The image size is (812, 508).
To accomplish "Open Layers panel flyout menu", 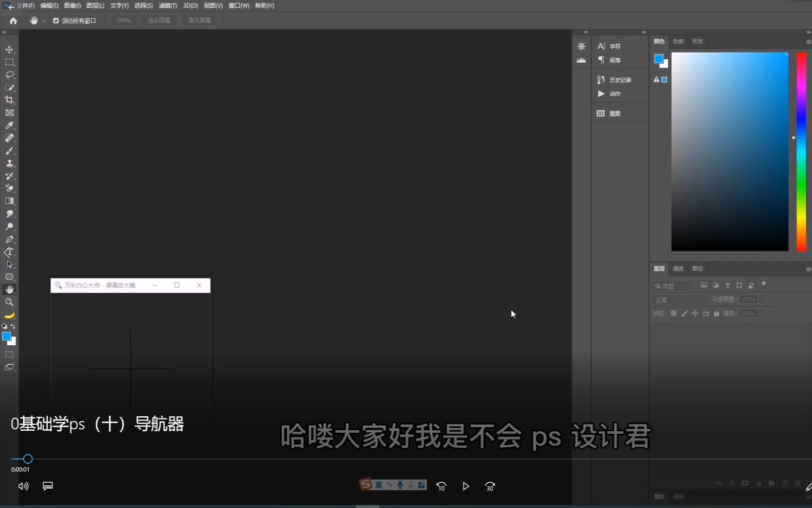I will (x=808, y=269).
